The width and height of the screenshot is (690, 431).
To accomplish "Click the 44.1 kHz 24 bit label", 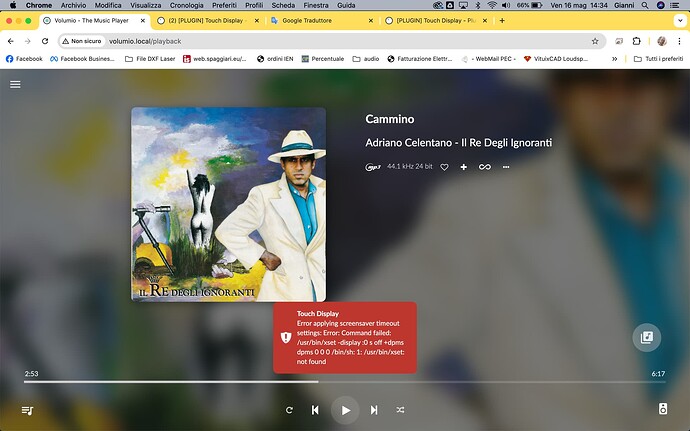I will click(x=410, y=166).
